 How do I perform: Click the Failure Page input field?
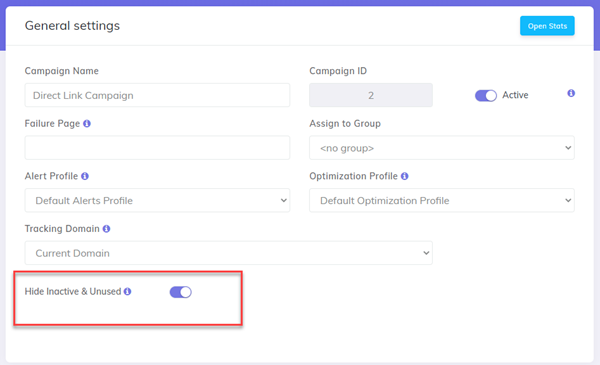coord(157,148)
